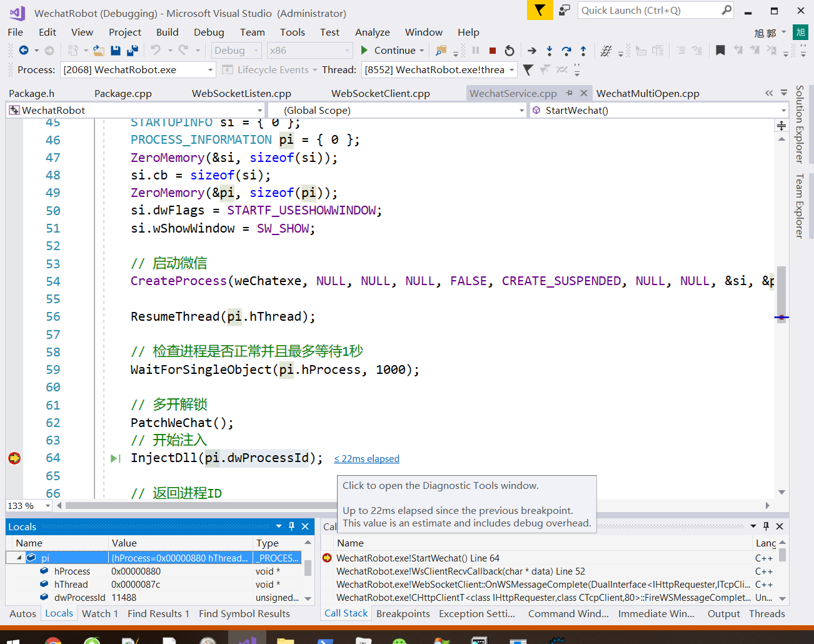Switch to the Watch 1 tab
The width and height of the screenshot is (814, 644).
100,614
